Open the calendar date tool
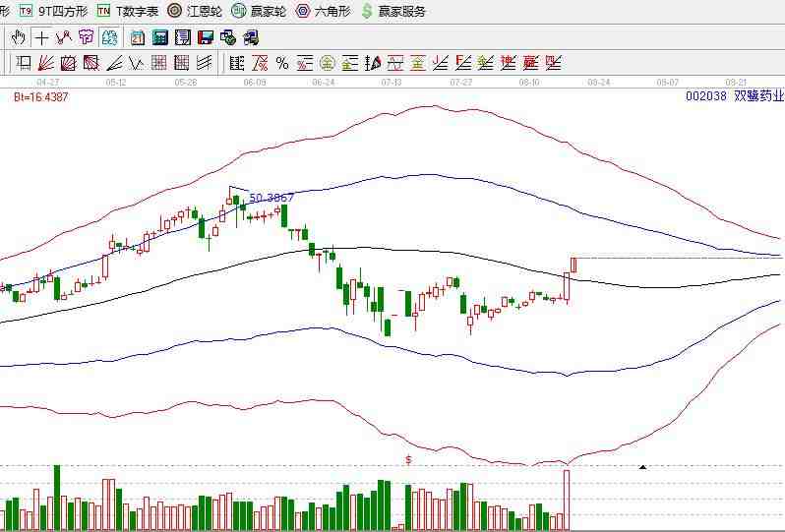Screen dimensions: 785x532 pos(137,37)
